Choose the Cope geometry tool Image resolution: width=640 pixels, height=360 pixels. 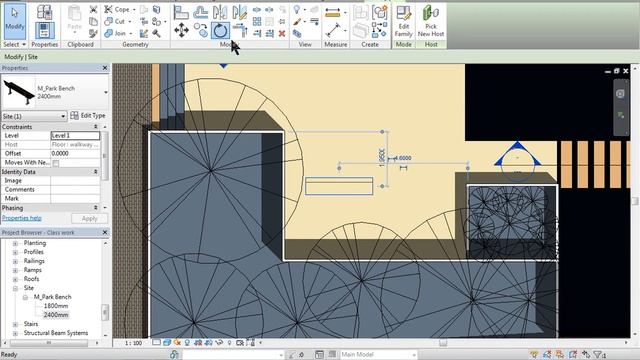[x=117, y=9]
